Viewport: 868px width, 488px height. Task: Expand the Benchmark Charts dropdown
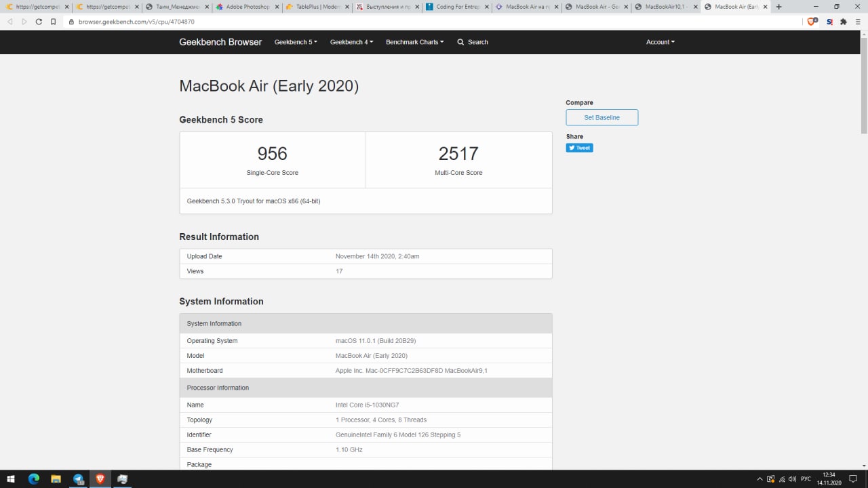click(415, 42)
